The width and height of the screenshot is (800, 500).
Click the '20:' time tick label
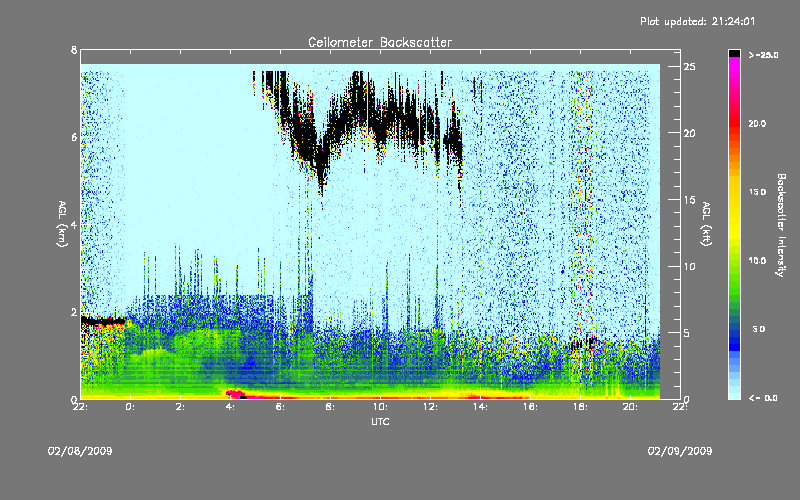(x=630, y=407)
